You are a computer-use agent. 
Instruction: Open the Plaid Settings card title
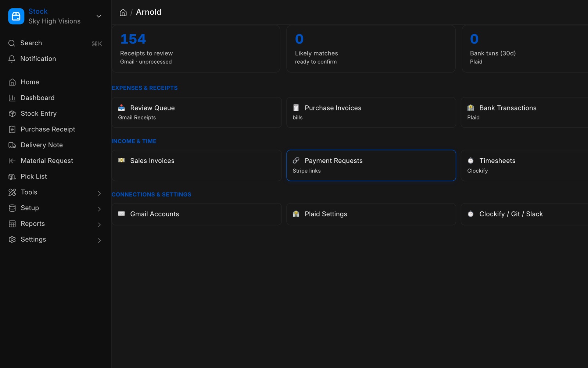326,214
